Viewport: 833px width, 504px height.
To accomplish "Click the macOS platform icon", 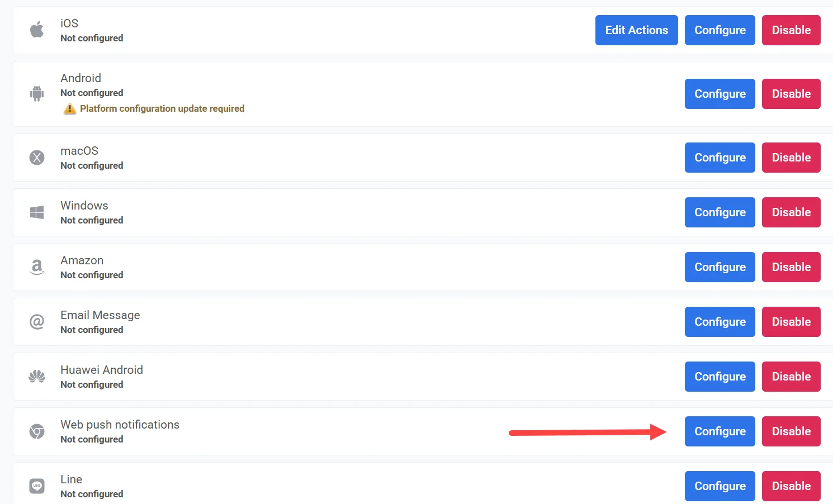I will pos(37,158).
